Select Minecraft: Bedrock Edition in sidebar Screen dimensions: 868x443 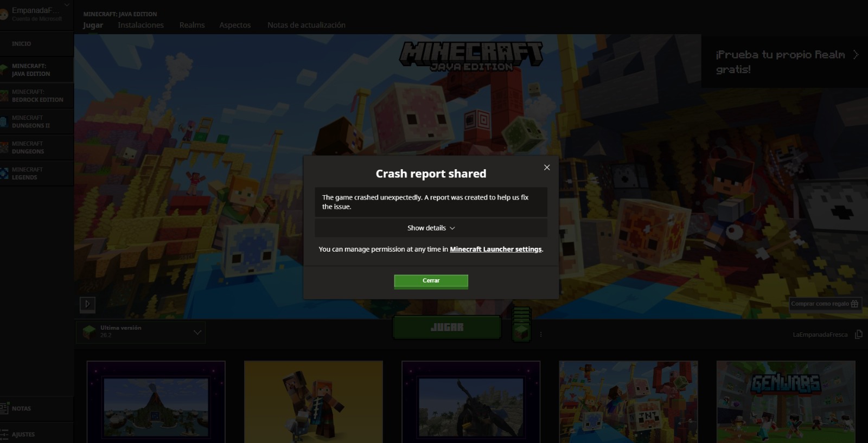36,95
